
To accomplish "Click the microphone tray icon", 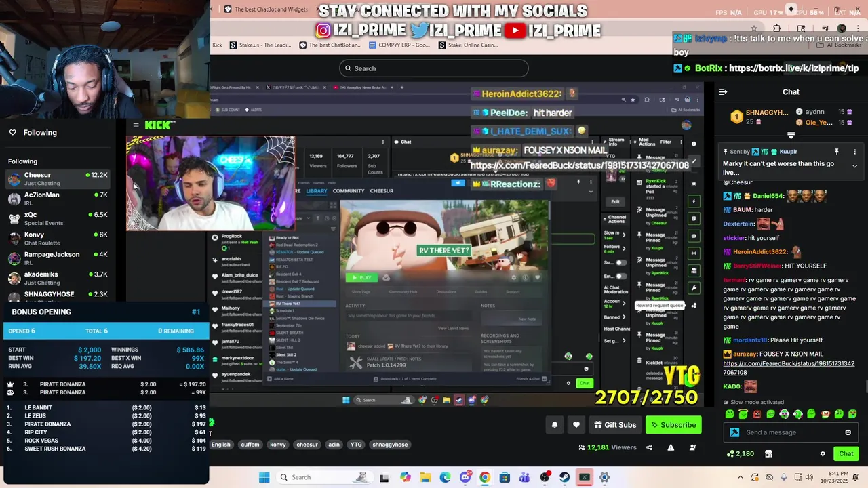I will point(783,477).
